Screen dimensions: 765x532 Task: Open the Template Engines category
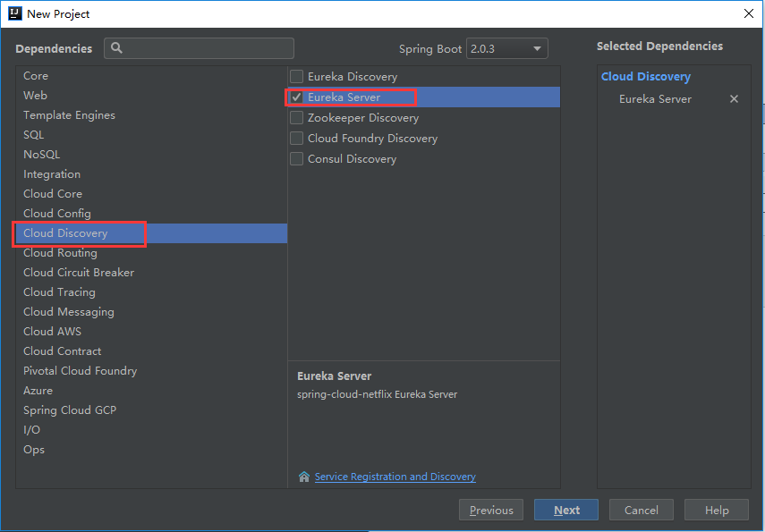[x=151, y=115]
